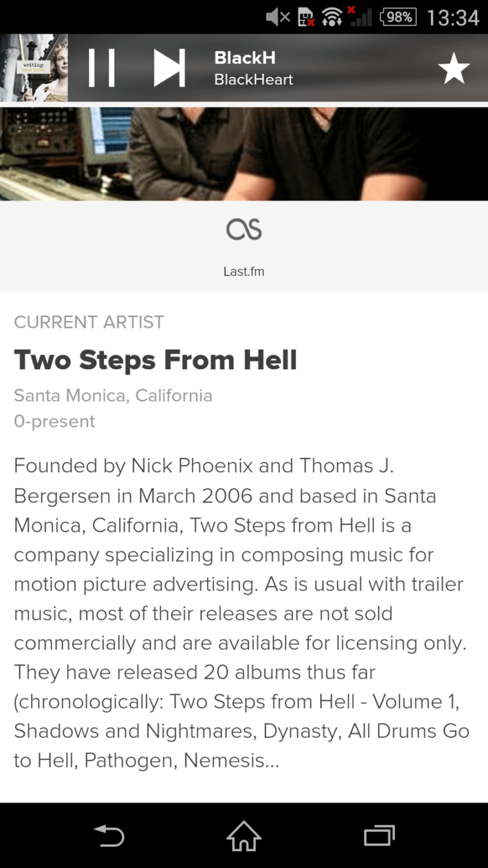Screen dimensions: 488x868
Task: Tap the muted volume status icon
Action: point(278,17)
